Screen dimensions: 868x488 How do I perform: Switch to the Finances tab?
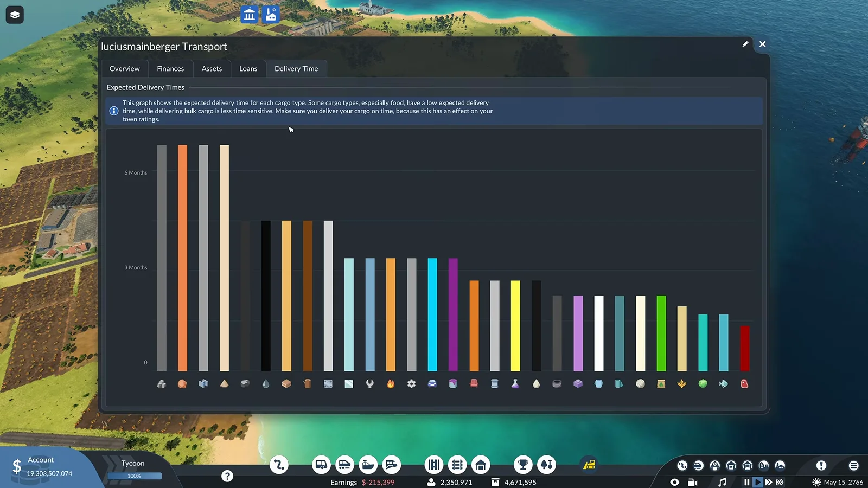tap(170, 69)
